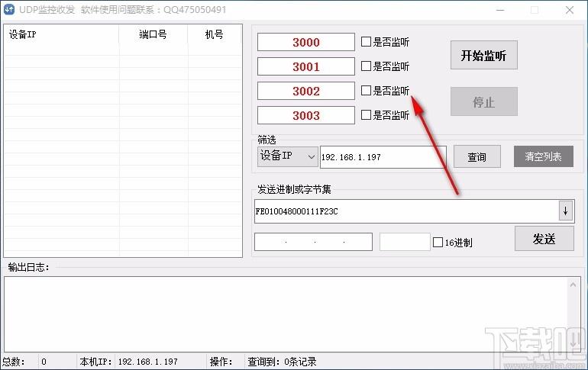588x370 pixels.
Task: Click the 查询到: 0条记录 status text
Action: [x=282, y=362]
